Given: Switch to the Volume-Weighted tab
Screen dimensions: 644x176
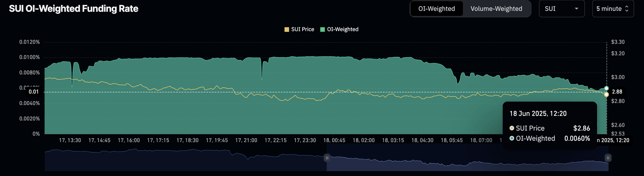Looking at the screenshot, I should [496, 9].
